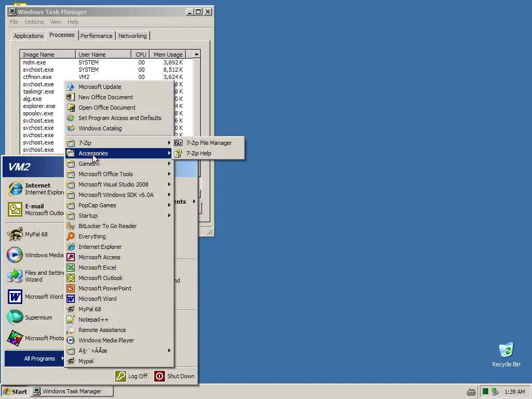Click Windows Task Manager taskbar button

[x=72, y=392]
